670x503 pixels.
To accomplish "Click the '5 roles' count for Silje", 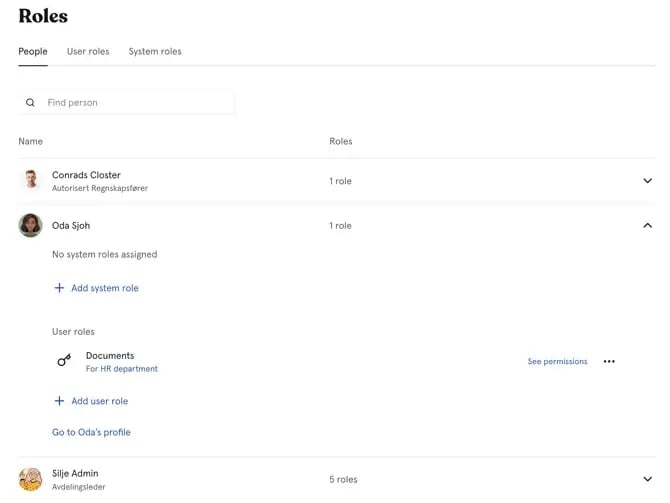I will click(343, 479).
